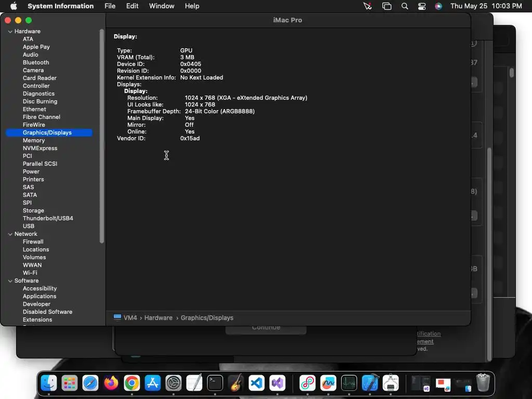Select Storage in the sidebar

33,211
